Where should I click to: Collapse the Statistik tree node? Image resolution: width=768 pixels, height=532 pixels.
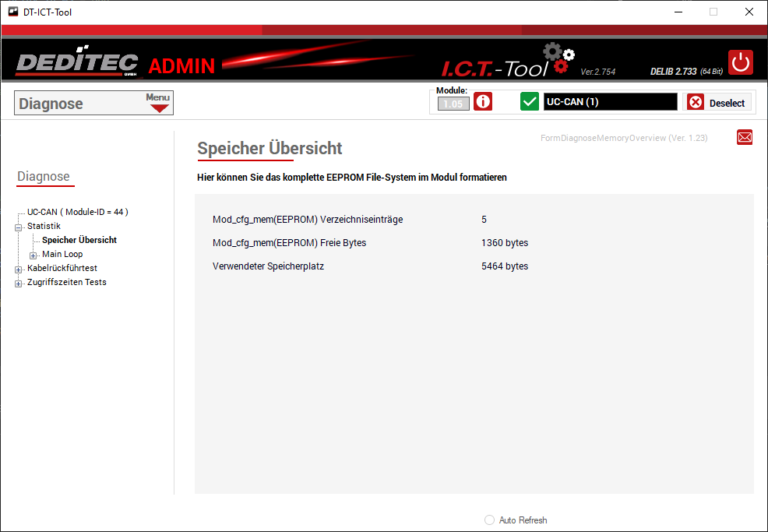click(x=19, y=227)
